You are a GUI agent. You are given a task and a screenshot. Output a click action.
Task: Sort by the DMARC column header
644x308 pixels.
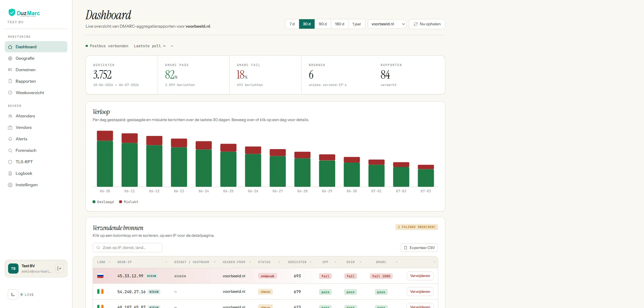click(x=387, y=262)
